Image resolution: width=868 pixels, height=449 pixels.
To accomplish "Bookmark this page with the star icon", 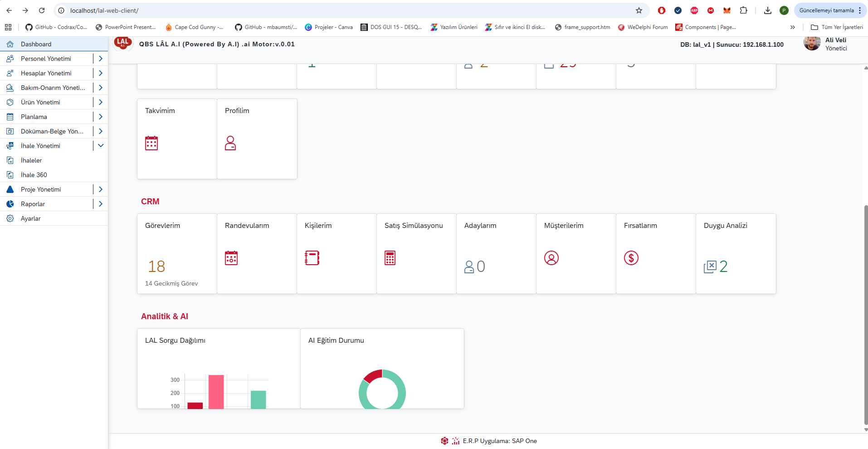I will tap(639, 10).
